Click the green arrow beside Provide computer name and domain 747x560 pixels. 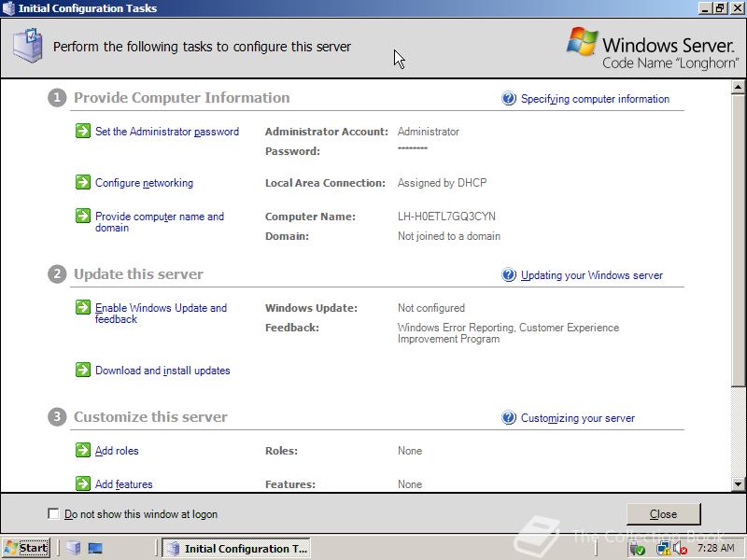83,216
